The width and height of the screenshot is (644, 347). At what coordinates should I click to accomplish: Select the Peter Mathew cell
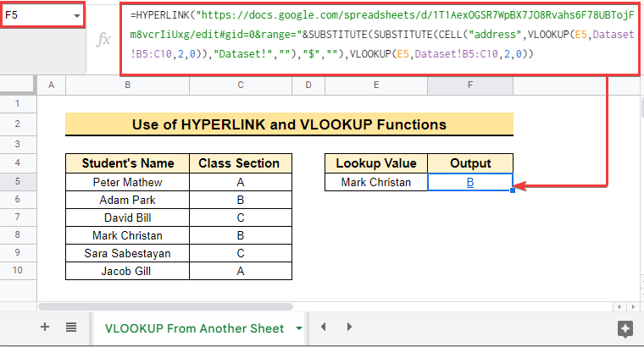(x=127, y=182)
